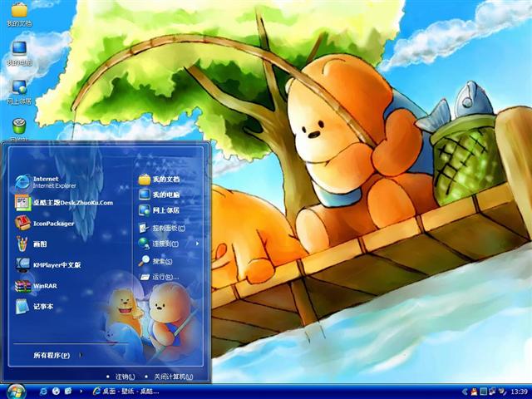Image resolution: width=532 pixels, height=399 pixels.
Task: Click Internet Explorer quick launch icon
Action: (x=43, y=392)
